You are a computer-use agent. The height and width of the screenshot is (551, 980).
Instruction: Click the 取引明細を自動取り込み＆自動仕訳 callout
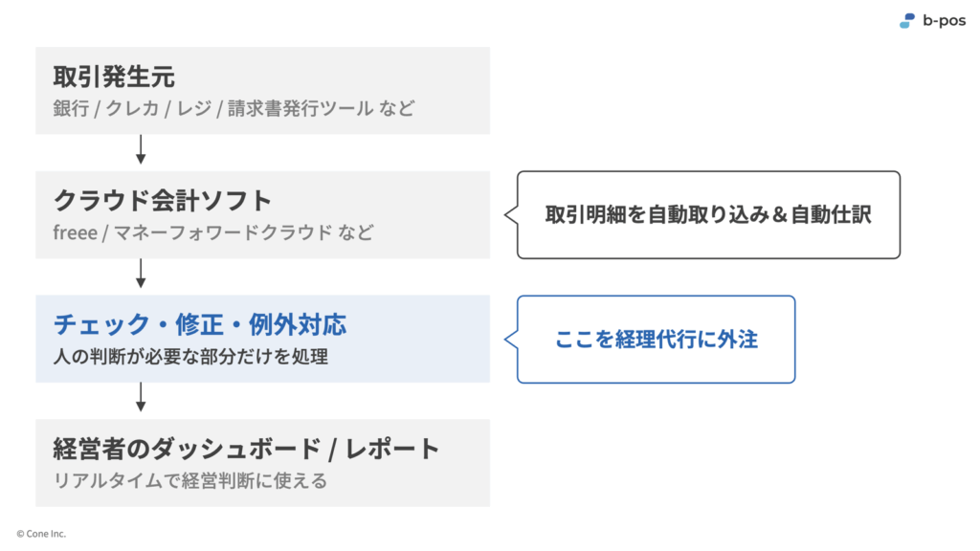[x=708, y=215]
